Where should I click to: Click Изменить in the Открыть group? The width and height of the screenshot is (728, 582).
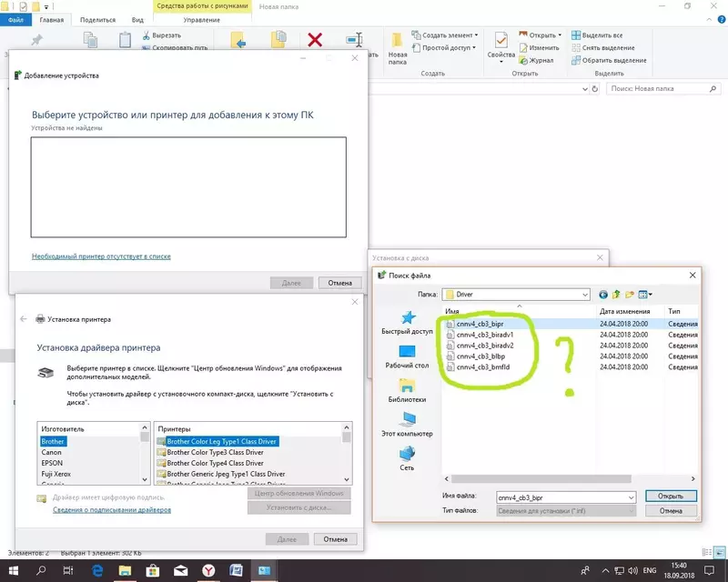point(540,48)
